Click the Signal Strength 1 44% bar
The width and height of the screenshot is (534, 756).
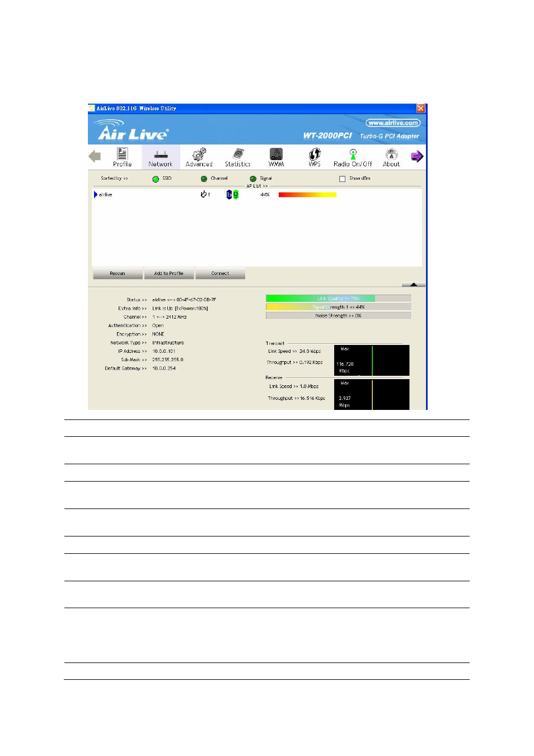339,307
